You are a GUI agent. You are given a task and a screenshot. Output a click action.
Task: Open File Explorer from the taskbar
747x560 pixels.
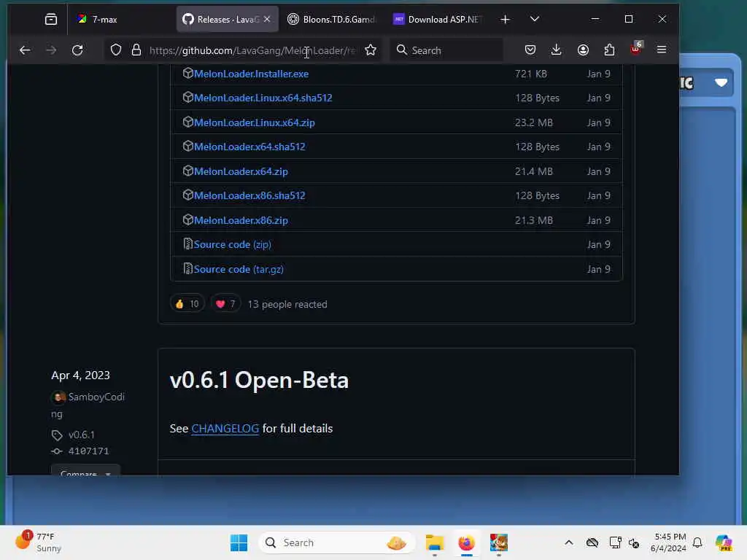click(435, 542)
